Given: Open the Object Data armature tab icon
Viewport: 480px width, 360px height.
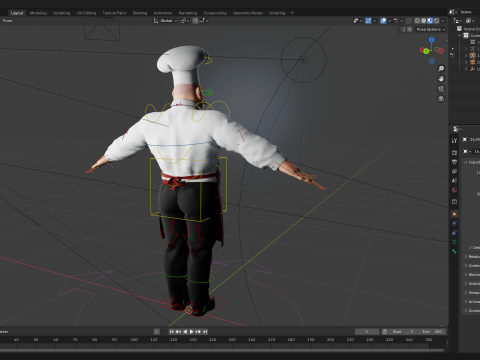Looking at the screenshot, I should [x=454, y=242].
